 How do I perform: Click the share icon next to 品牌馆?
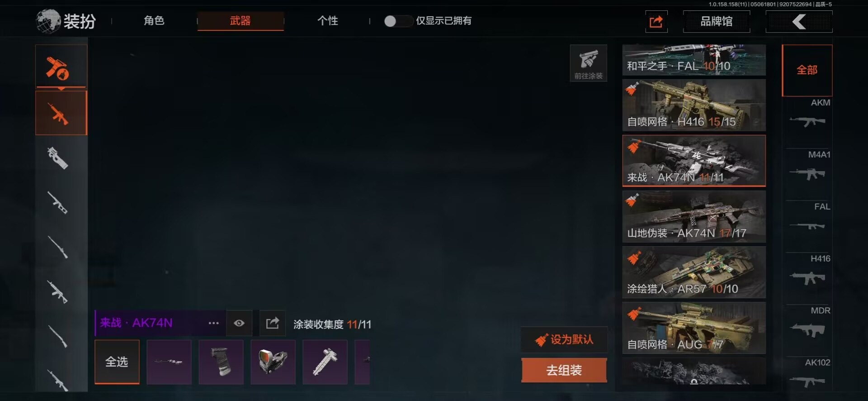tap(656, 21)
